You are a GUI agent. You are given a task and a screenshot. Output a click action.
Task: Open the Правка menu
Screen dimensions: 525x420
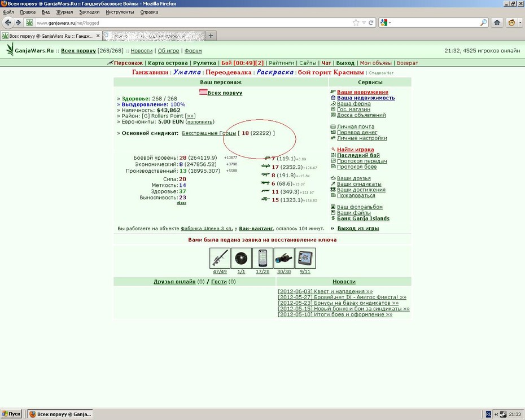pos(28,12)
